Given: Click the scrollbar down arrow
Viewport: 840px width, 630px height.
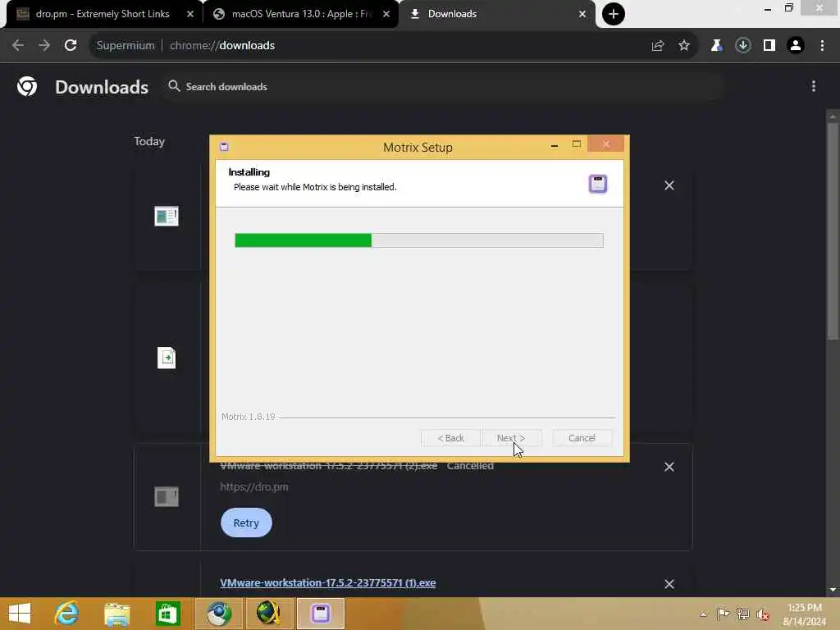Looking at the screenshot, I should (x=833, y=590).
